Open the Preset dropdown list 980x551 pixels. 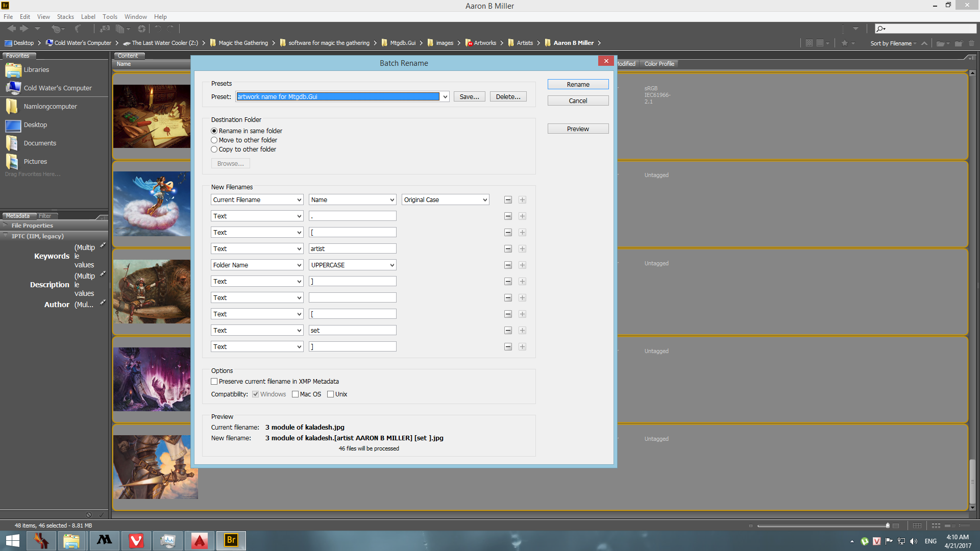(x=445, y=97)
